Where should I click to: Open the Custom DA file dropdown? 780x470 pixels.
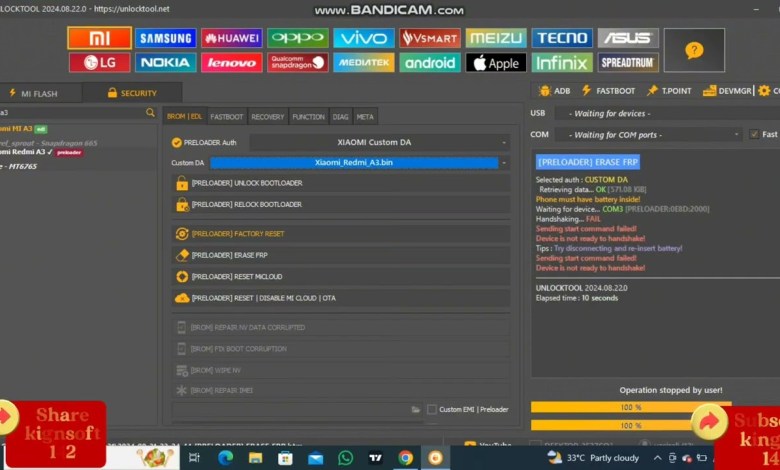[x=504, y=162]
